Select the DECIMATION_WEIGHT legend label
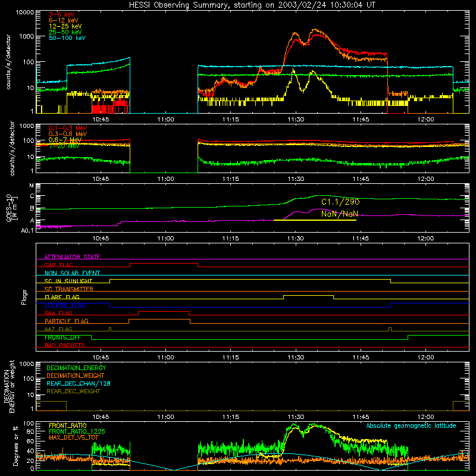 coord(76,375)
